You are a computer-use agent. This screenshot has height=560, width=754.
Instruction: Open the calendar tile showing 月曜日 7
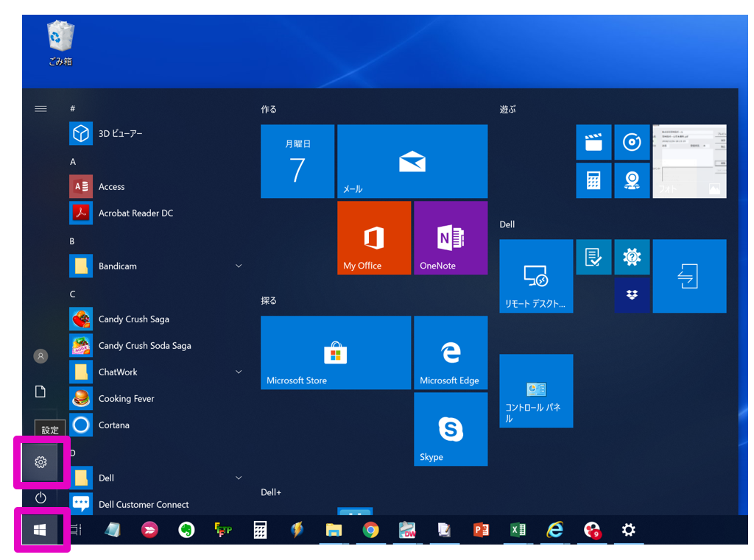point(297,161)
